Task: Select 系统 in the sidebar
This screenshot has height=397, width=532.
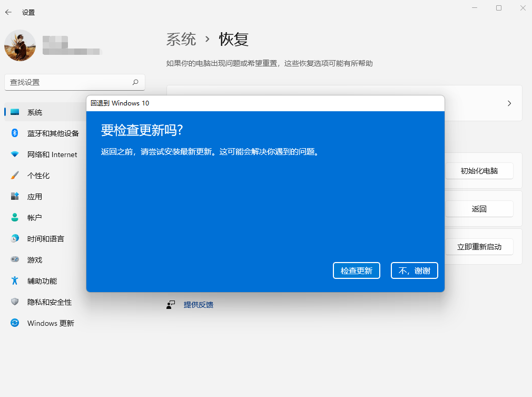Action: (15, 112)
